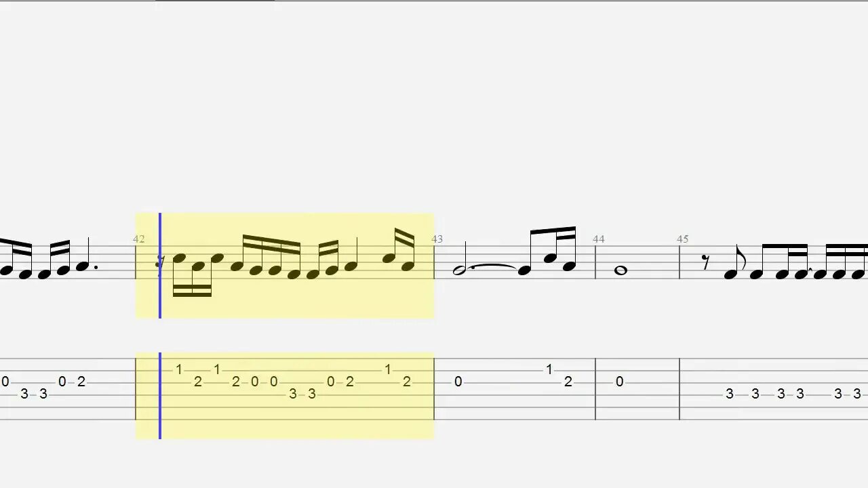Click the half note starting measure 43
Viewport: 868px width, 488px height.
tap(458, 270)
